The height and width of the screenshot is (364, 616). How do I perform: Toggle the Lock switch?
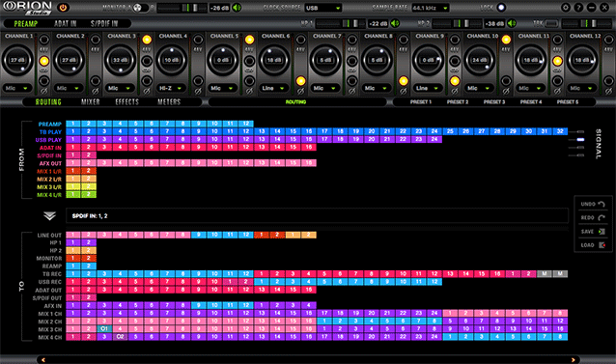click(501, 8)
